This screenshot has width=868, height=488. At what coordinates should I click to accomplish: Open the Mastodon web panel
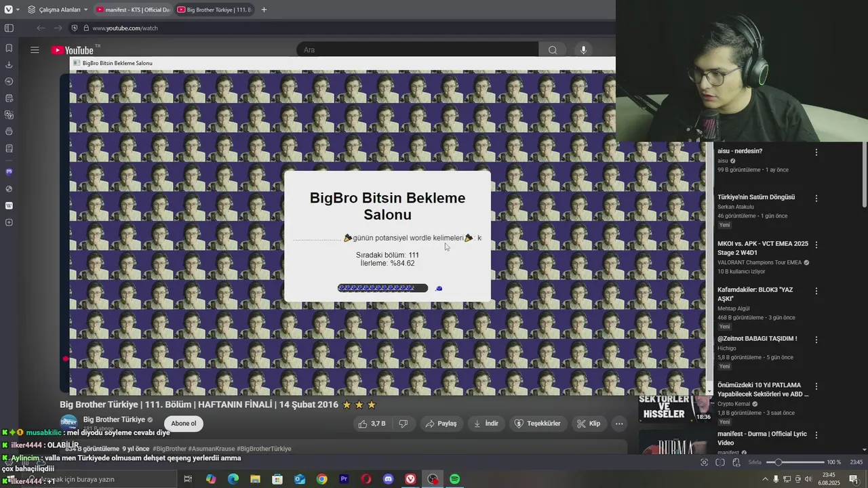9,171
